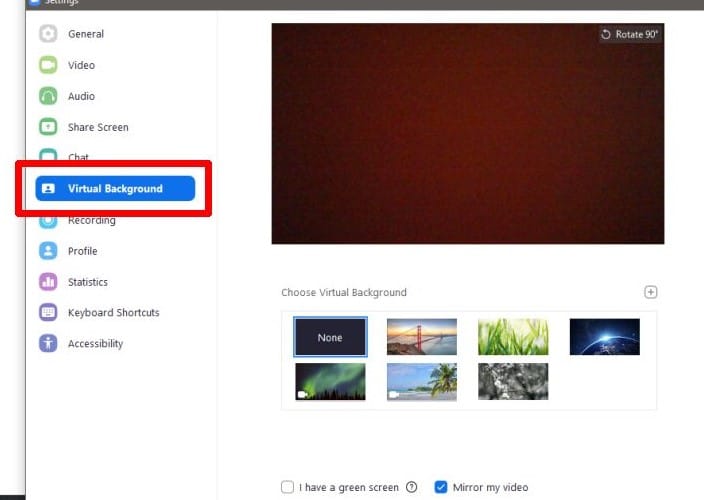Uncheck the 'Mirror my video' checkbox
The width and height of the screenshot is (704, 500).
[x=441, y=488]
